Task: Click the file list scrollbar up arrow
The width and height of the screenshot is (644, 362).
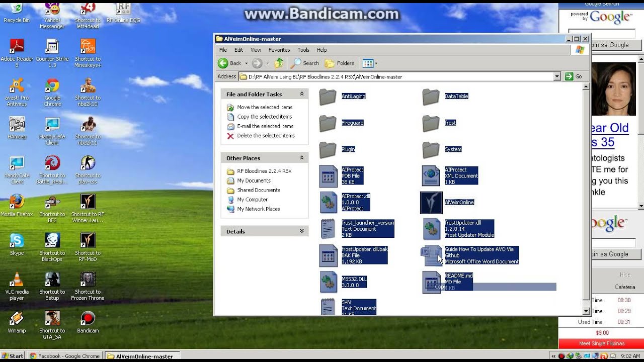Action: 586,87
